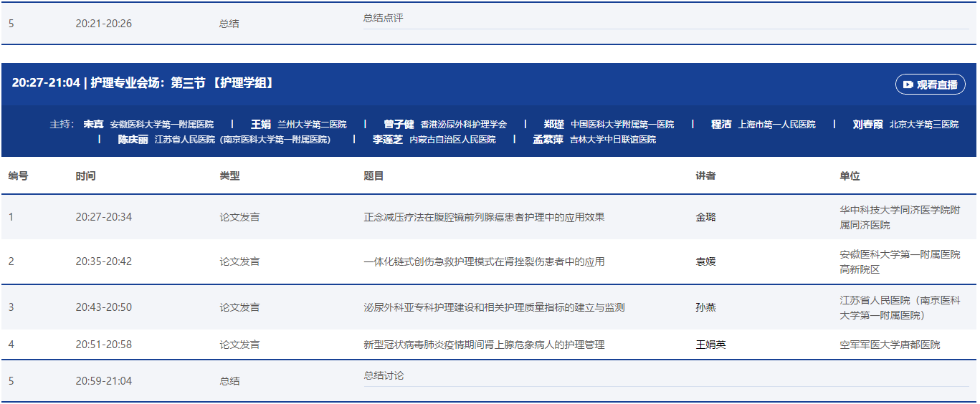Screen dimensions: 980x404
Task: Click the 总结点评 entry at 20:21-20:26
Action: [384, 18]
